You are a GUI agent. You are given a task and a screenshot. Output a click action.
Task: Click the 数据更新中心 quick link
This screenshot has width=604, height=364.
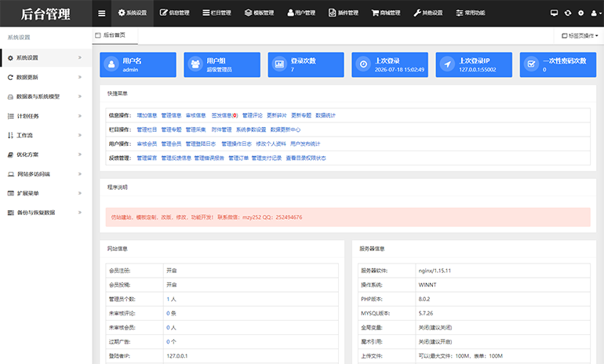point(286,129)
